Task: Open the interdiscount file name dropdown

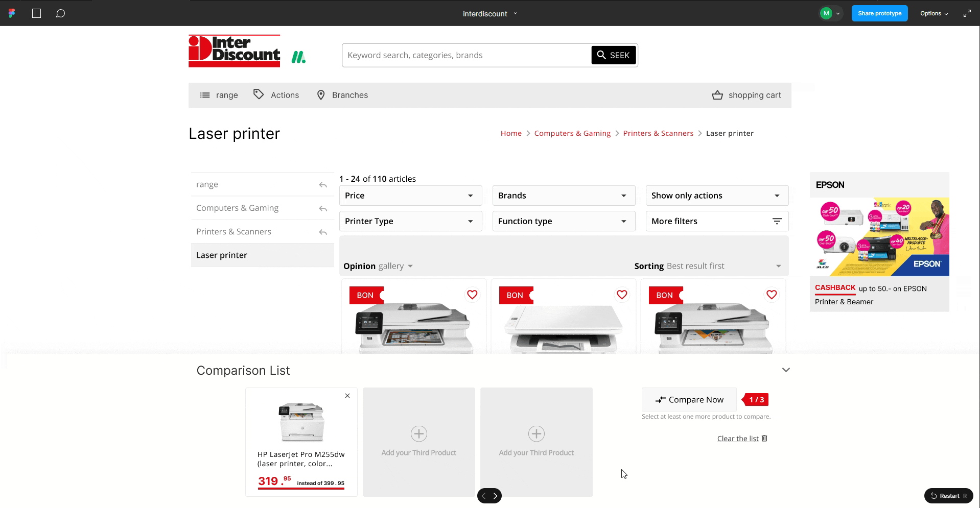Action: [x=490, y=14]
